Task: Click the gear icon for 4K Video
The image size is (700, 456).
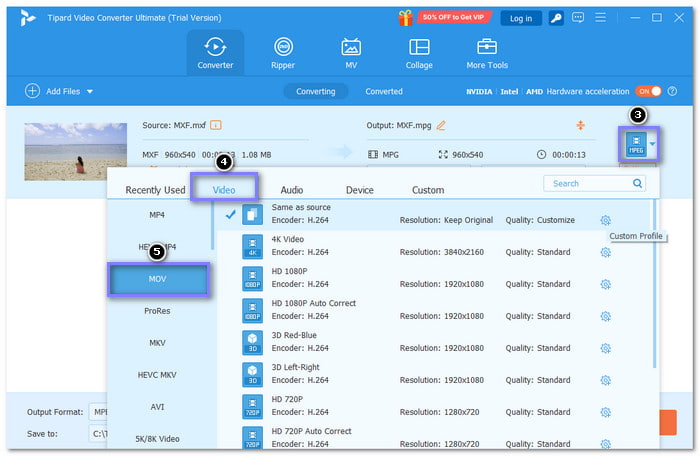Action: coord(605,253)
